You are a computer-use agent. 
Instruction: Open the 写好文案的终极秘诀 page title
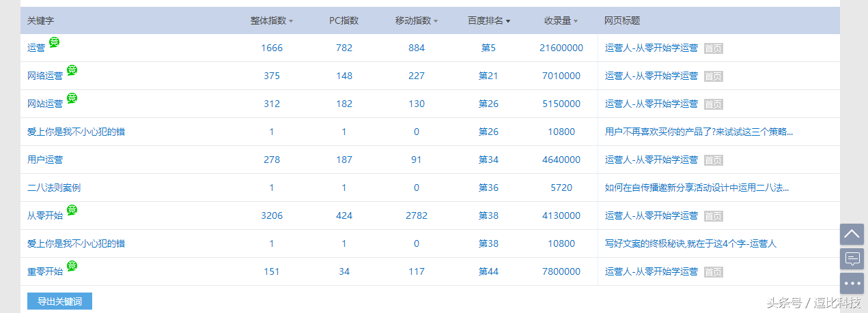[691, 244]
